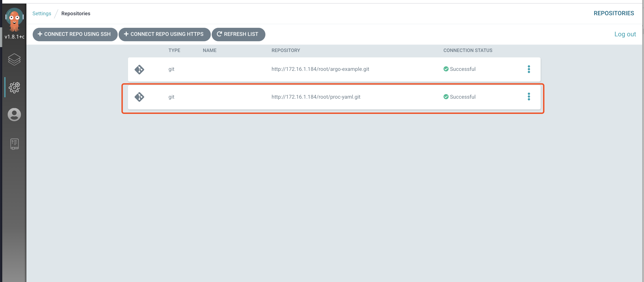Open three-dot menu for proc-yaml repo
The height and width of the screenshot is (282, 644).
[x=529, y=97]
